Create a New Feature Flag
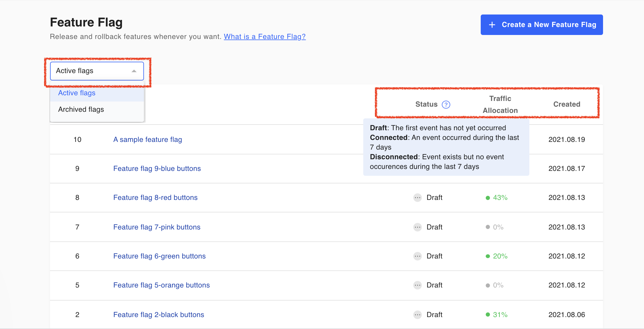This screenshot has width=644, height=329. [x=542, y=25]
